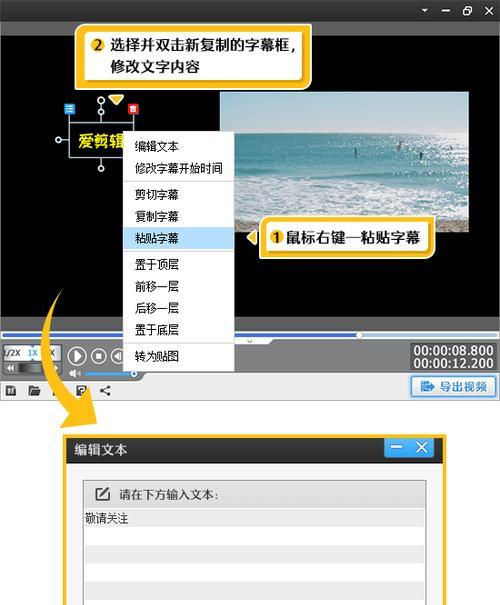This screenshot has height=605, width=500.
Task: Click the top rotate handle of the subtitle box
Action: 101,100
